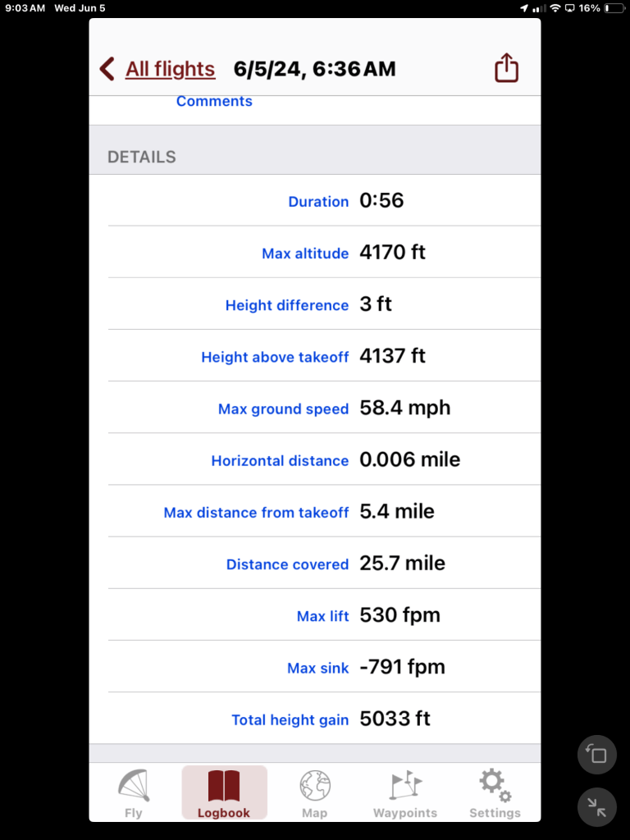Tap the Max sink row label
Screen dimensions: 630x840
317,669
